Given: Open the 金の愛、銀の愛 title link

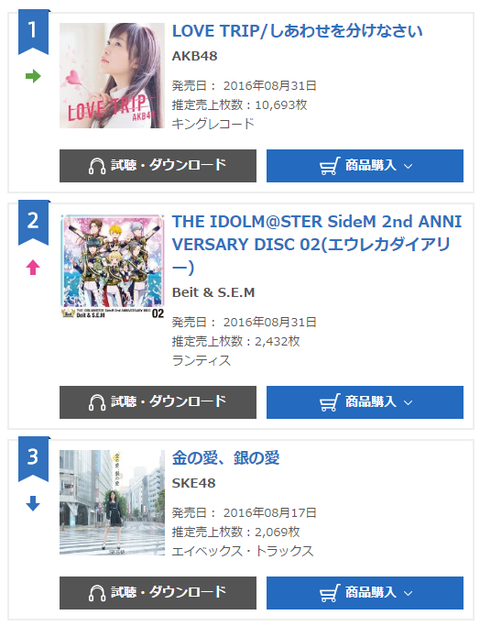Looking at the screenshot, I should (226, 458).
